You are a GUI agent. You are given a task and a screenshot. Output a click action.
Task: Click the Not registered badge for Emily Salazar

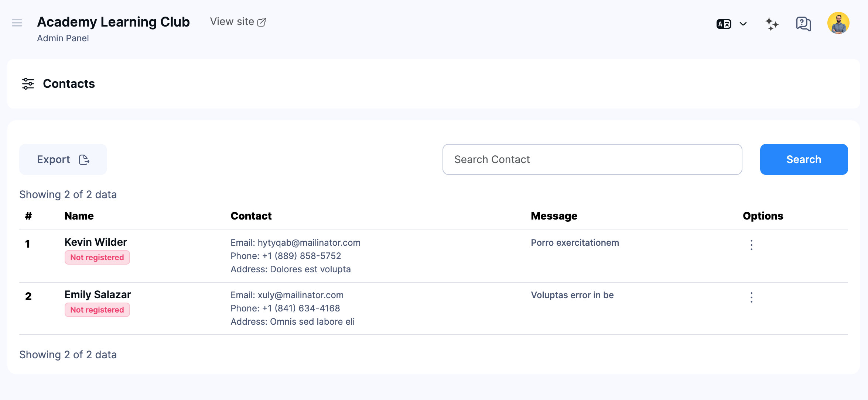[97, 310]
